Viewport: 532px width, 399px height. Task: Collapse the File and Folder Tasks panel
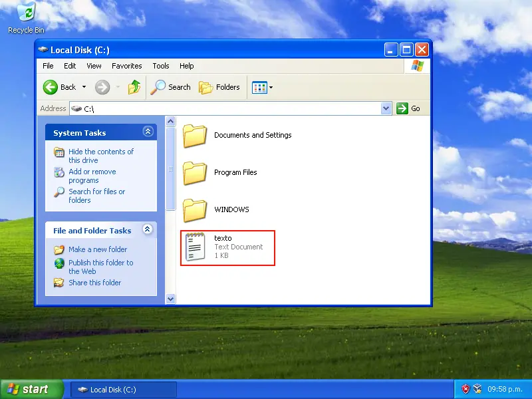point(147,229)
